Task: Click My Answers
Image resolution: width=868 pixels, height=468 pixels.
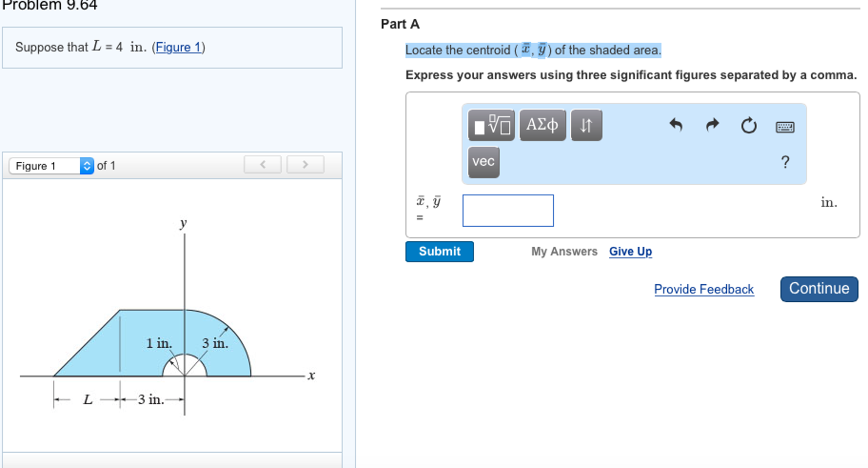Action: [x=565, y=251]
